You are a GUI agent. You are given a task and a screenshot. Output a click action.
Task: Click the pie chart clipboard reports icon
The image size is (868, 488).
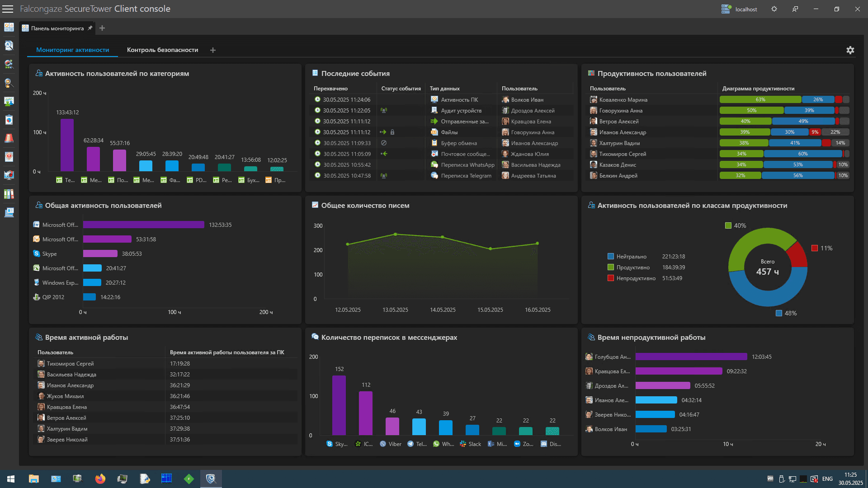click(x=9, y=120)
